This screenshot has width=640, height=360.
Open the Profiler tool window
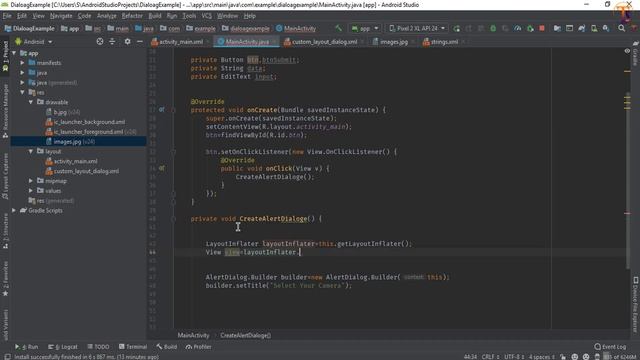tap(198, 347)
